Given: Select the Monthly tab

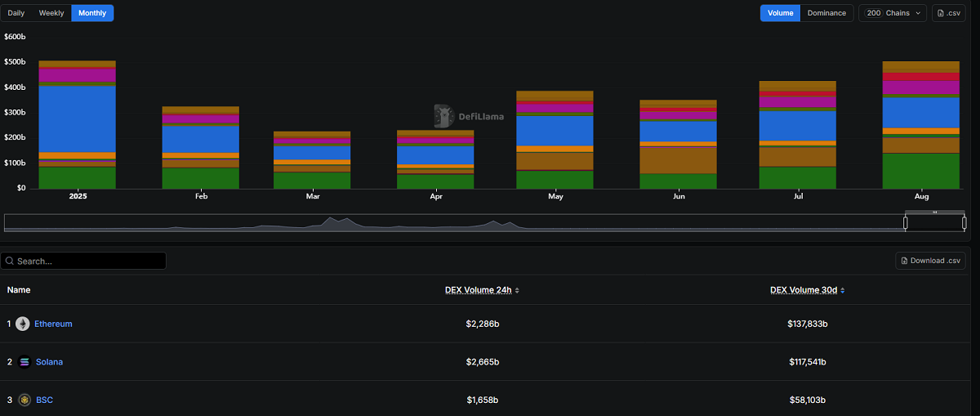Looking at the screenshot, I should click(x=92, y=13).
